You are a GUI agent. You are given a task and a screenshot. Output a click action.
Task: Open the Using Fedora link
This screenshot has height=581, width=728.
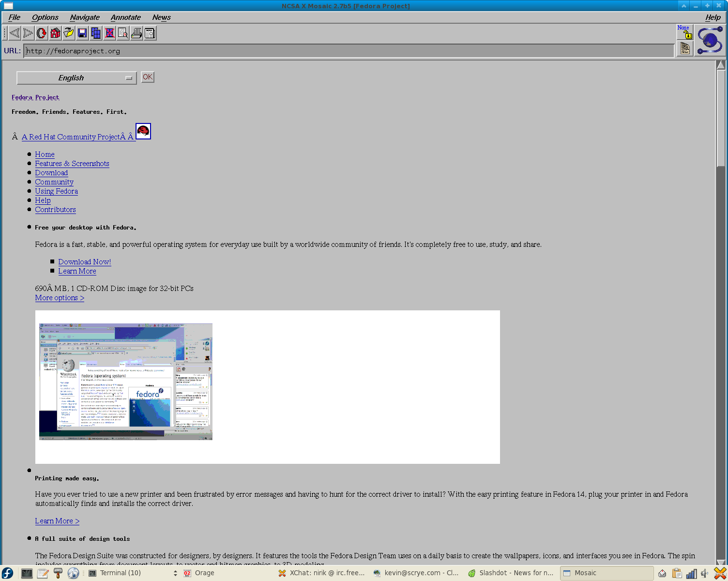pos(56,191)
